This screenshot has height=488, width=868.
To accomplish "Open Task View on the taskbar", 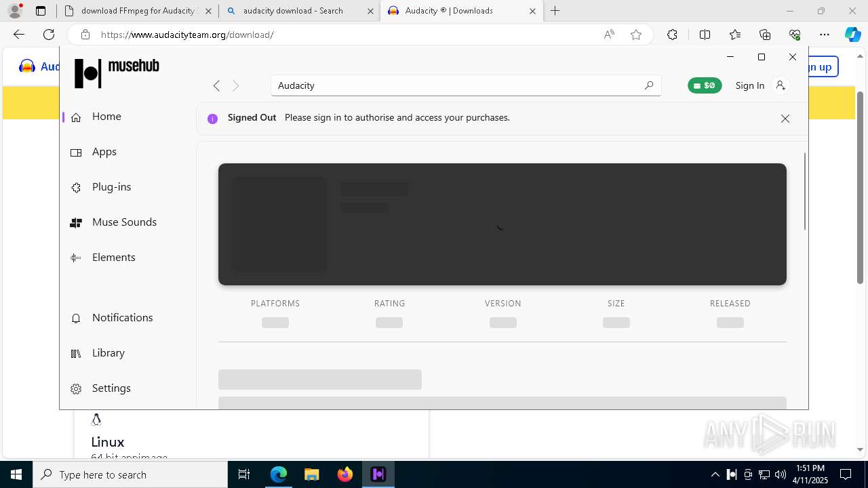I will point(244,474).
